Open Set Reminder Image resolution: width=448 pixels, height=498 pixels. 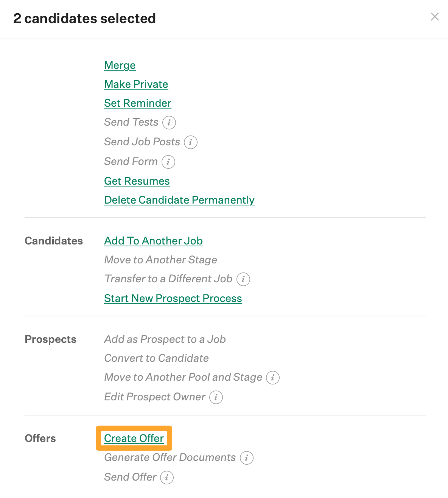coord(138,103)
